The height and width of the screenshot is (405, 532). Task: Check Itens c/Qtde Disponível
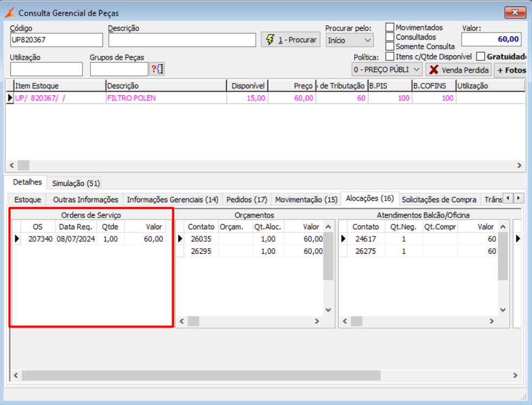point(390,56)
